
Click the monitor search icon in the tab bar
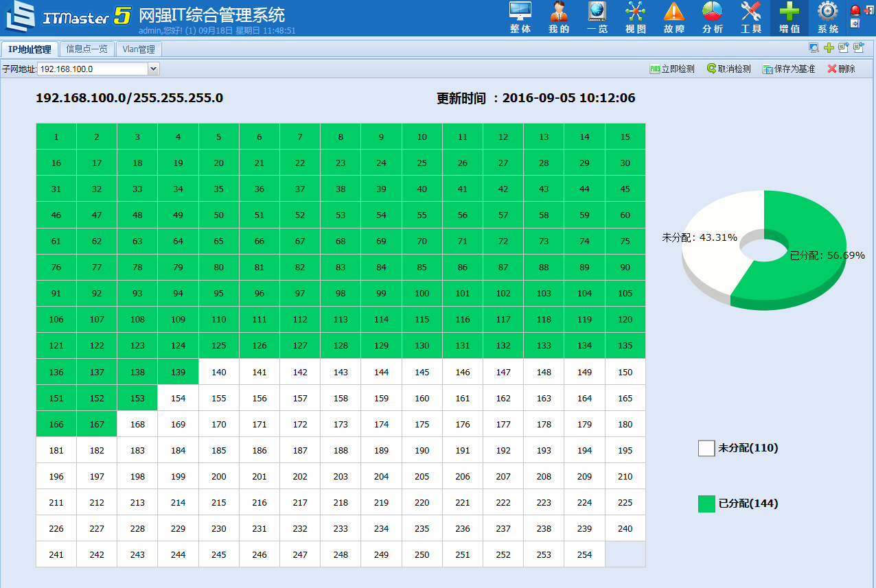click(x=814, y=48)
